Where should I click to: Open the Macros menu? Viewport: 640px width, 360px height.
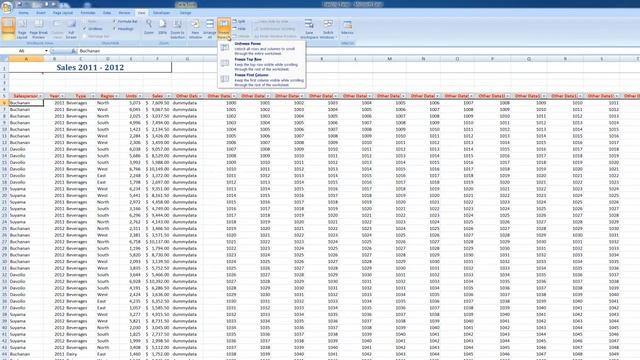(x=347, y=29)
